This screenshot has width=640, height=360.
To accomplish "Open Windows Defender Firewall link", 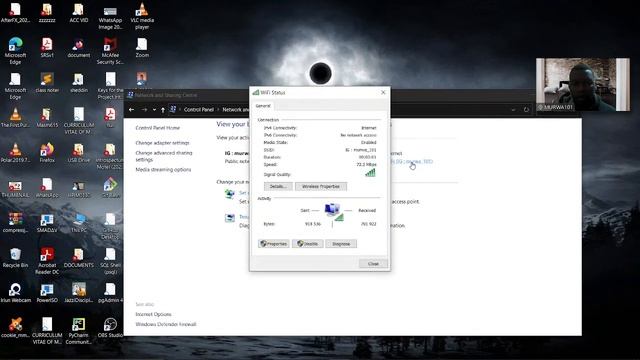I will pyautogui.click(x=166, y=324).
